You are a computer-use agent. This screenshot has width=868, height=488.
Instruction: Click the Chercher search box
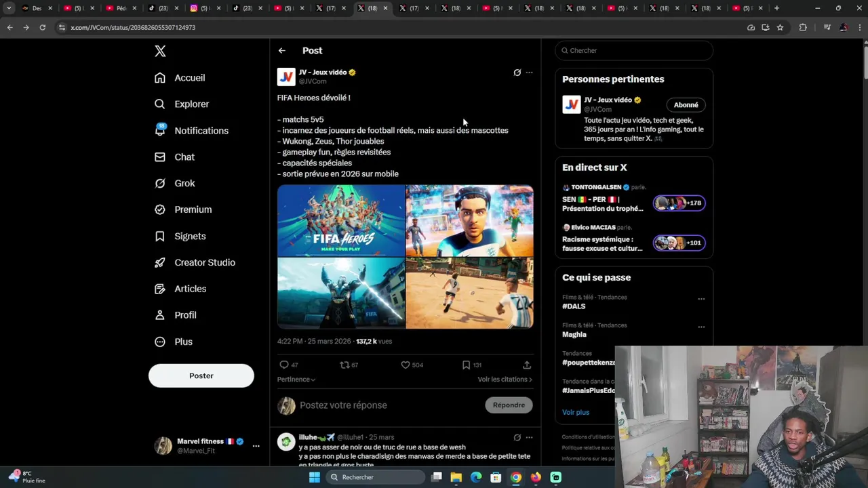634,50
